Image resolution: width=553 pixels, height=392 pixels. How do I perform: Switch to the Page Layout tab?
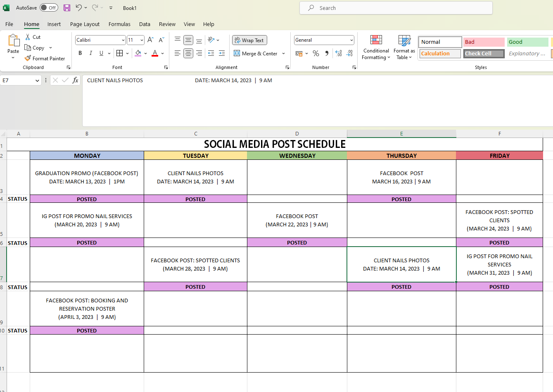pyautogui.click(x=85, y=24)
